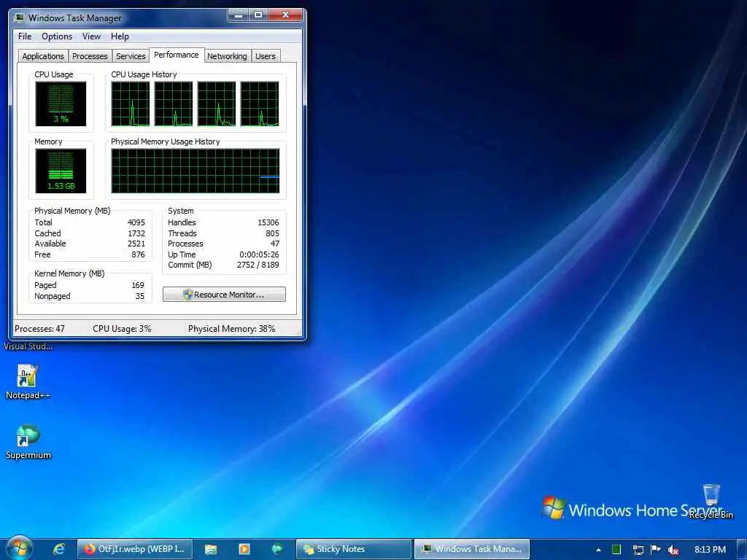Screen dimensions: 747x560
Task: Open the 8:13 PM clock
Action: (710, 550)
